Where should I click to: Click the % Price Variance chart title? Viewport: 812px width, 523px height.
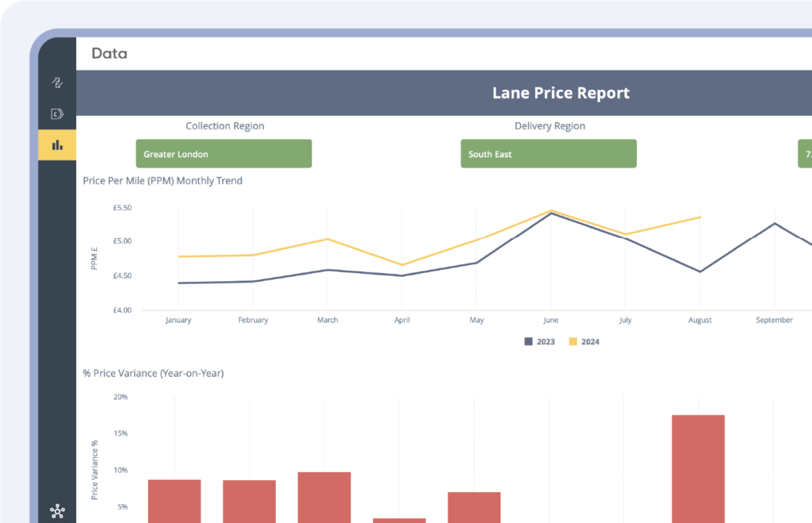click(x=153, y=373)
